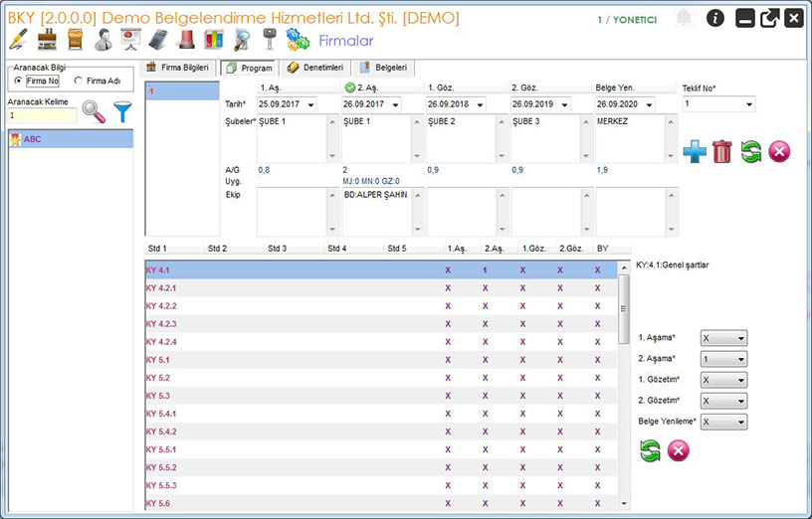
Task: Select the Firma No radio button
Action: point(19,81)
